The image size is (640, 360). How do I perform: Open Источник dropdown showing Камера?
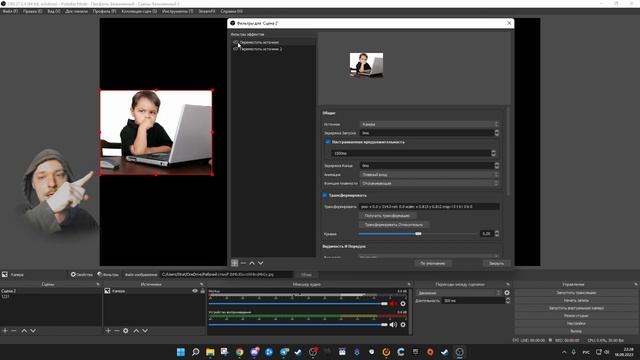pyautogui.click(x=429, y=124)
